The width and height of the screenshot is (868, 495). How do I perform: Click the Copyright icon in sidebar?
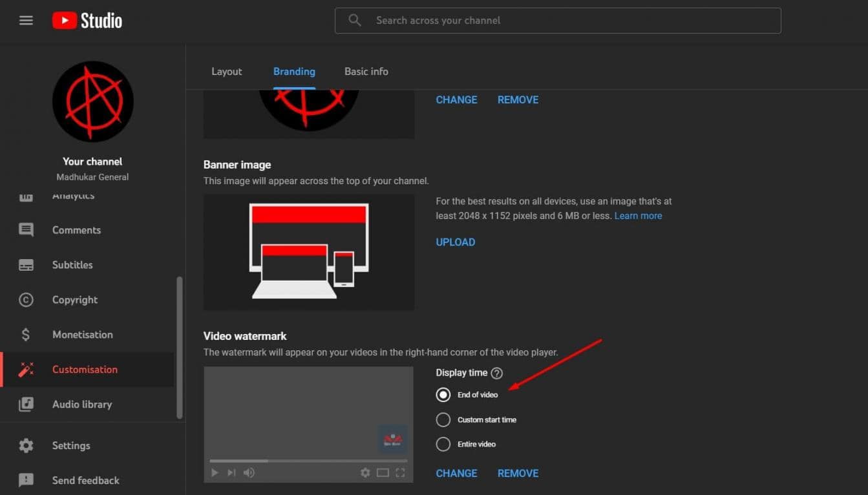[26, 300]
